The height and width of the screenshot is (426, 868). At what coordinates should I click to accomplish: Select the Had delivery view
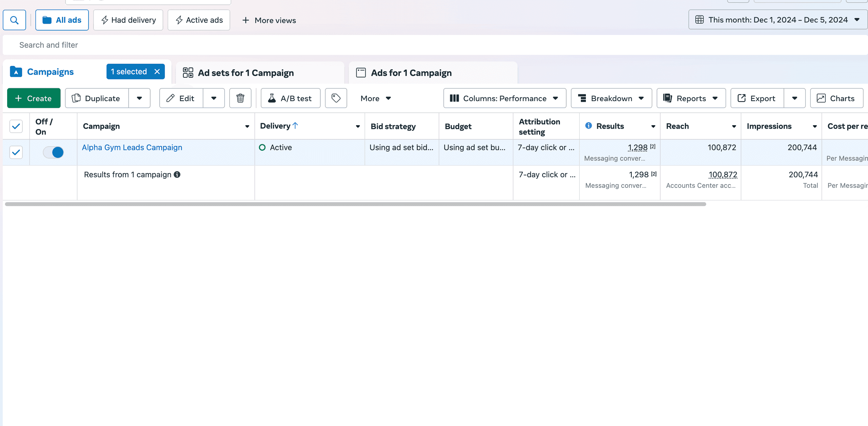(x=128, y=20)
